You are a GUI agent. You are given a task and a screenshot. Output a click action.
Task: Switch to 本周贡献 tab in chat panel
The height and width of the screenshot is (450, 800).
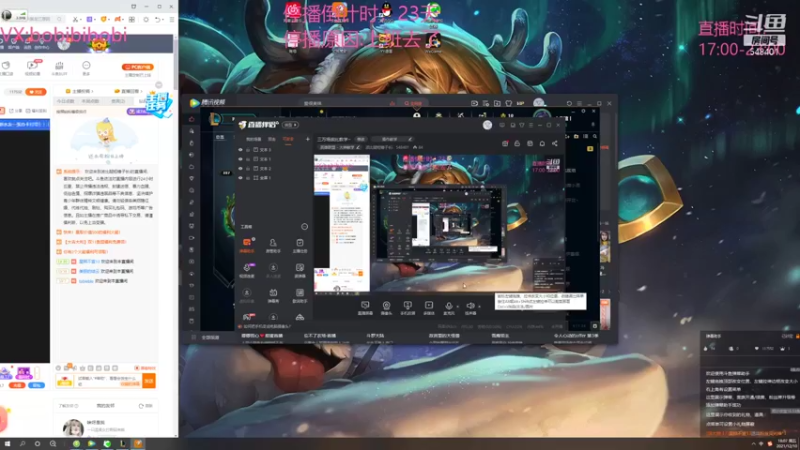(90, 101)
